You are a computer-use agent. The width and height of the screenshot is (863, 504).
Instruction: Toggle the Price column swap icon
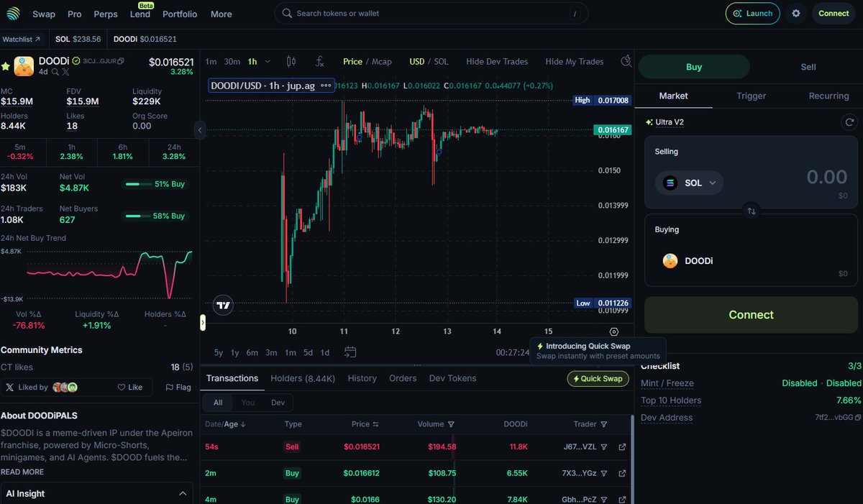(x=375, y=425)
